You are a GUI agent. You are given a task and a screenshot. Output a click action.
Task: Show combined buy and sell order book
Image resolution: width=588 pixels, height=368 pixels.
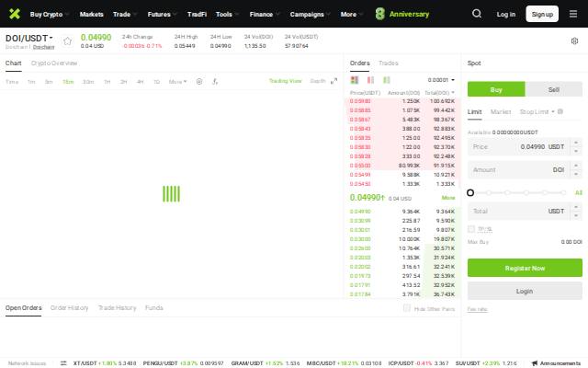[x=355, y=80]
